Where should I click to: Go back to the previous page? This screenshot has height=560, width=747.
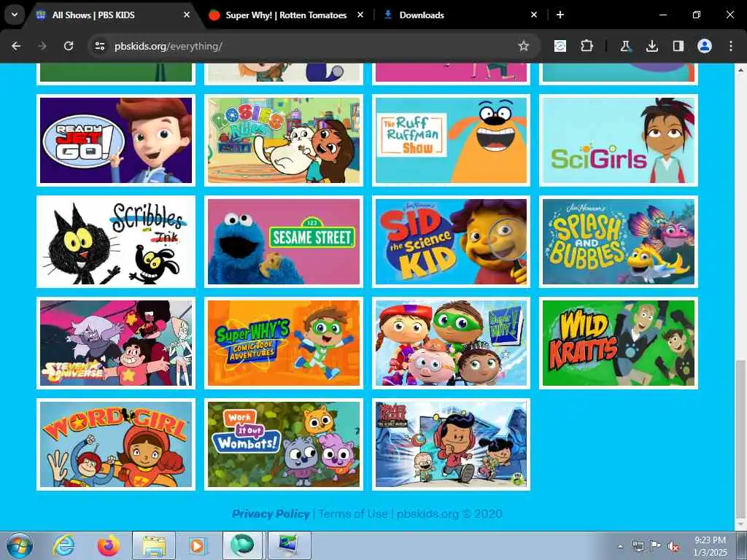(16, 46)
